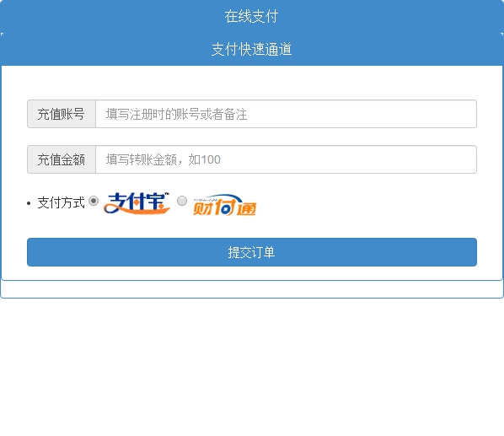
Task: Click the 支付方式 label text
Action: click(61, 203)
